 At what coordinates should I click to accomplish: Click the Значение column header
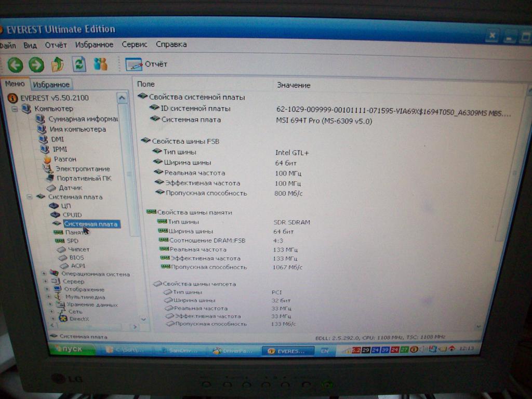click(294, 85)
